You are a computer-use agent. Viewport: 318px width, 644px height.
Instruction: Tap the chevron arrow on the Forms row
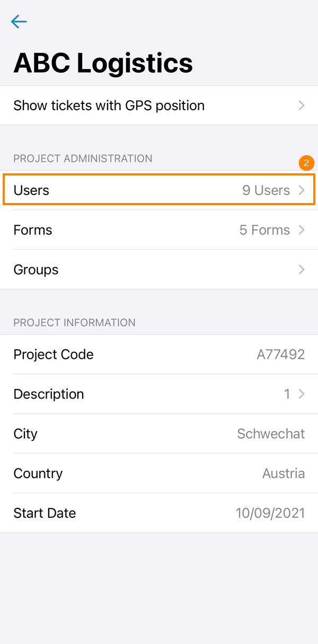pyautogui.click(x=302, y=230)
